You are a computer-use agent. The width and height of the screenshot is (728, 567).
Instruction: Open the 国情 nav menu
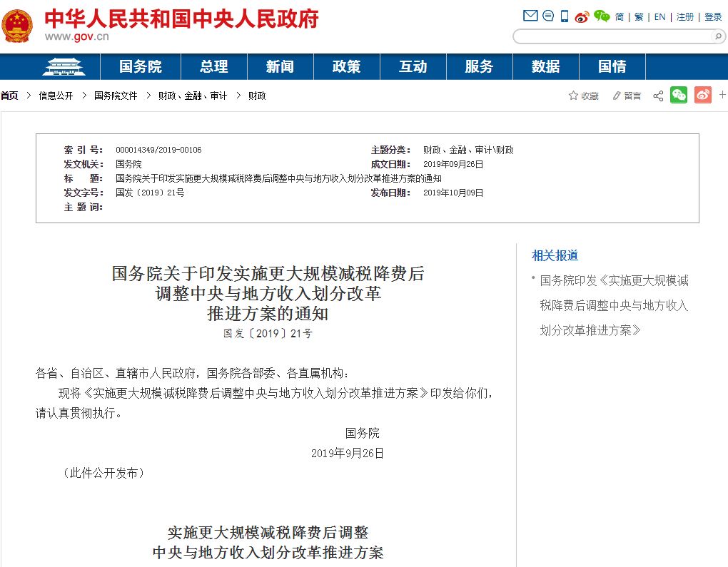[612, 66]
